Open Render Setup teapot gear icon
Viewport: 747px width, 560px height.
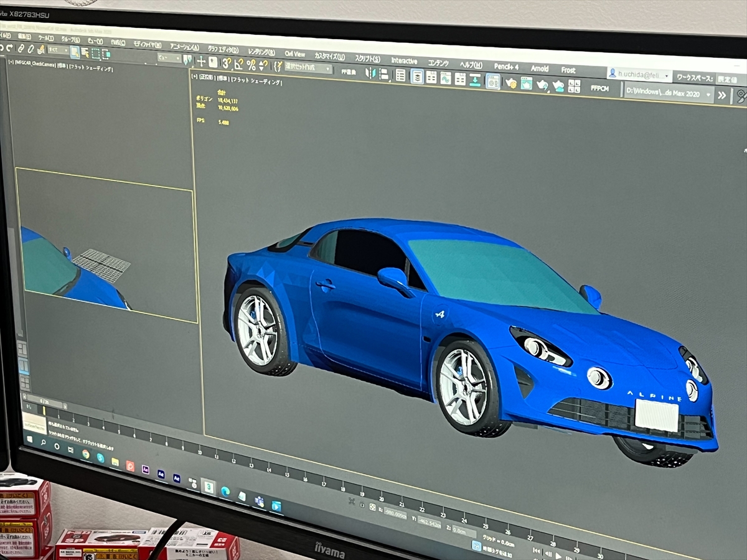[x=512, y=83]
